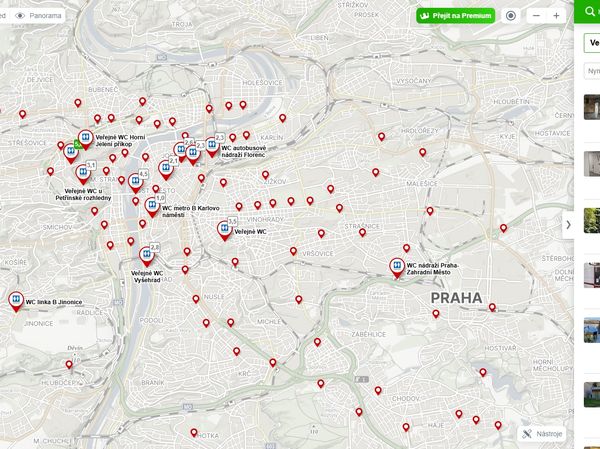Click the Přejít na Premium button

(x=456, y=16)
